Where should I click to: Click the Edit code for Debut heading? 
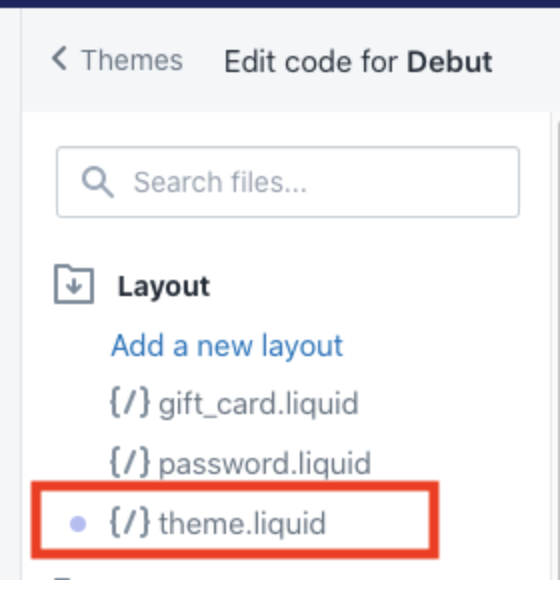(x=358, y=62)
